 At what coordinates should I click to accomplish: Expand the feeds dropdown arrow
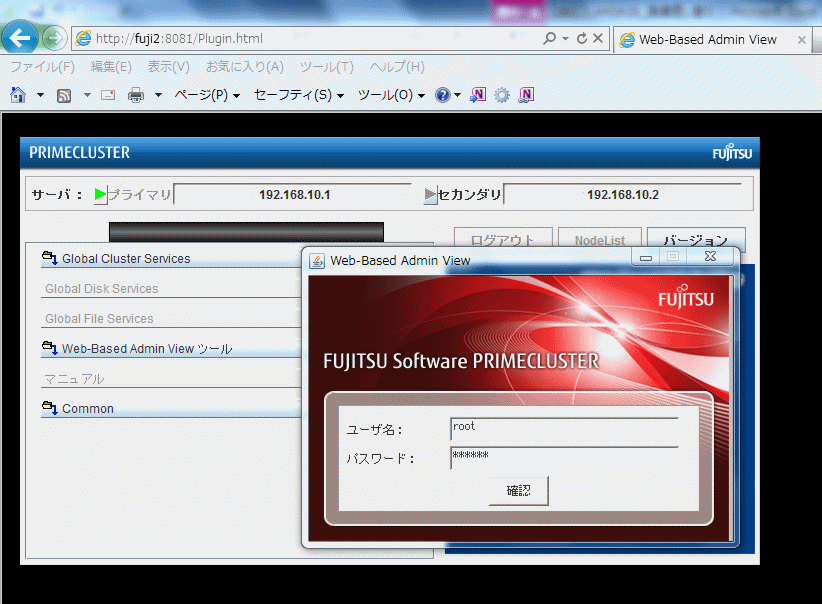point(87,95)
